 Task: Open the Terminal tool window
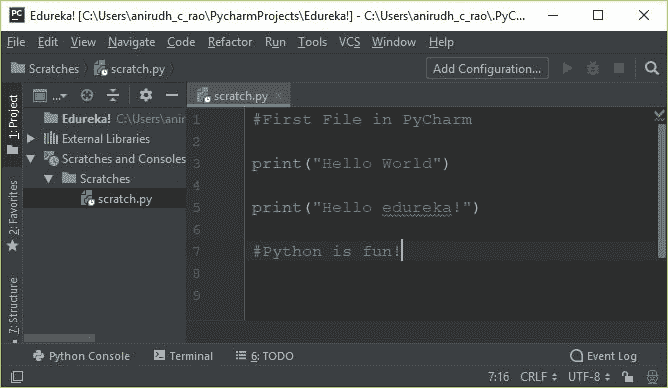[183, 356]
